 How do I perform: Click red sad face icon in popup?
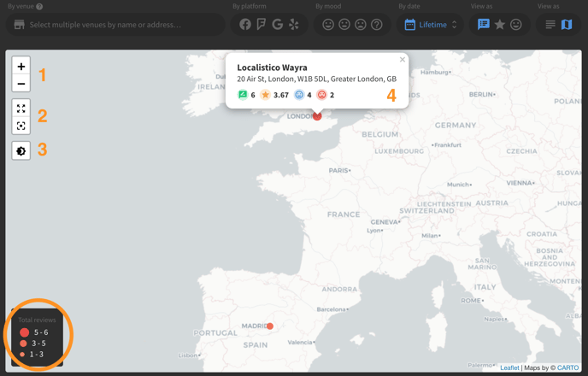tap(321, 95)
